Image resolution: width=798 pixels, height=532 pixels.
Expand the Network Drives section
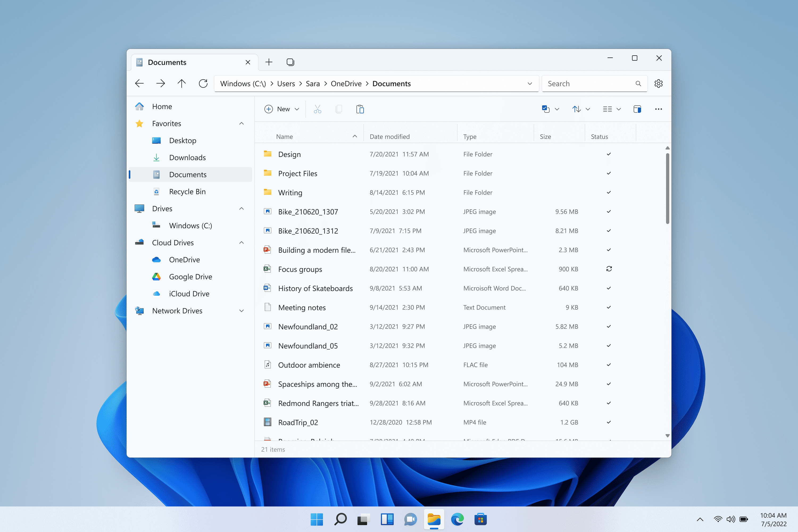(240, 310)
